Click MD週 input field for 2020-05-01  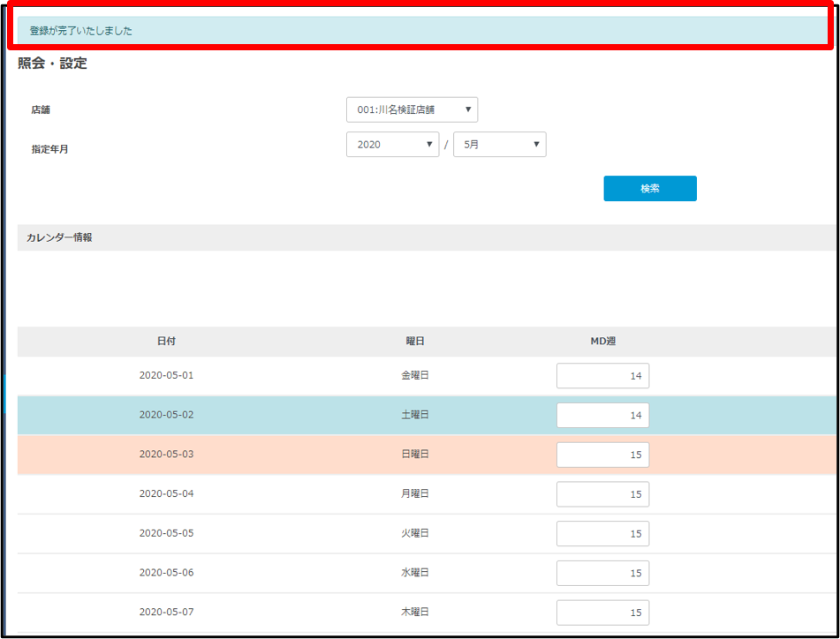point(602,376)
